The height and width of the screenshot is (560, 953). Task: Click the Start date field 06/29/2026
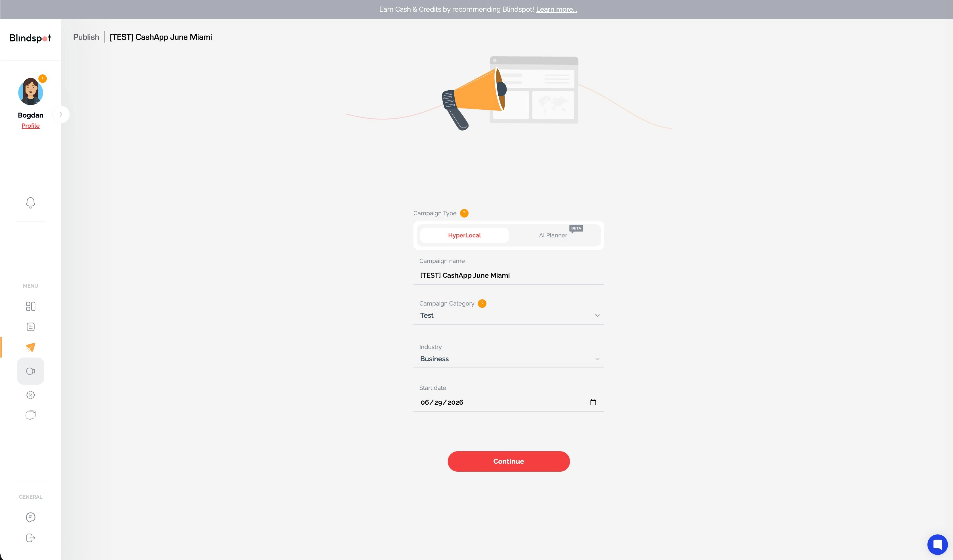509,402
